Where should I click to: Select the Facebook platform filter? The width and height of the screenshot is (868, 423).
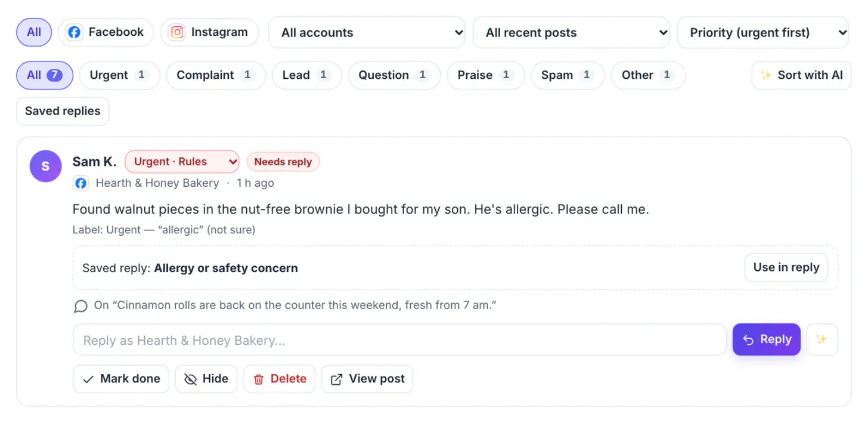[x=106, y=32]
